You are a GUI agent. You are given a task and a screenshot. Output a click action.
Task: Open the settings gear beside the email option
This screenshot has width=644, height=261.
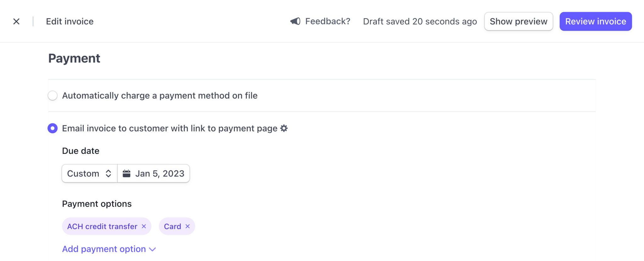coord(284,128)
